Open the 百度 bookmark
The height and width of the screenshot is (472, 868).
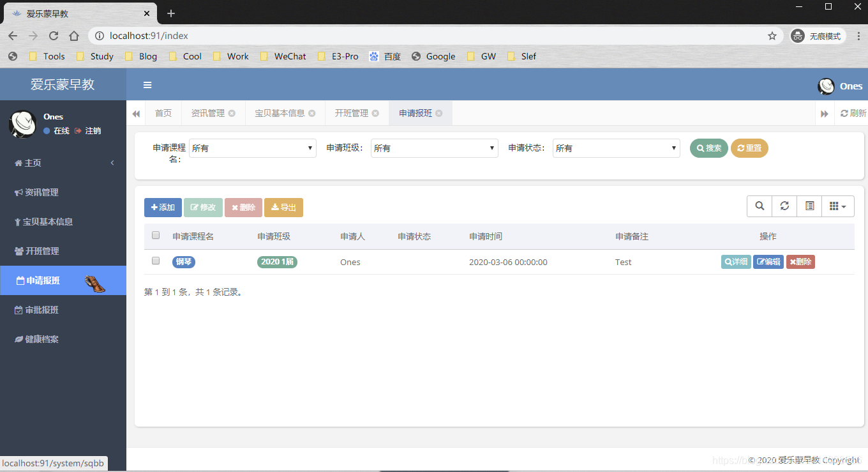(385, 56)
